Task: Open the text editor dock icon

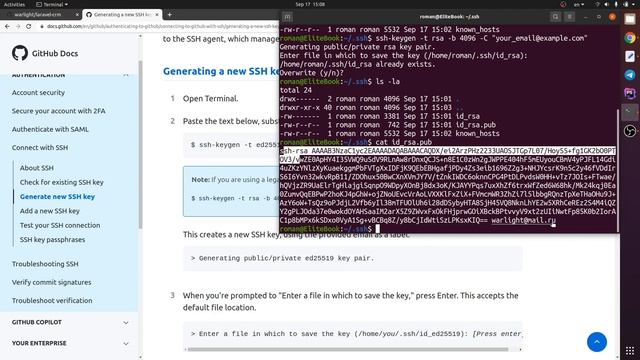Action: coord(630,56)
